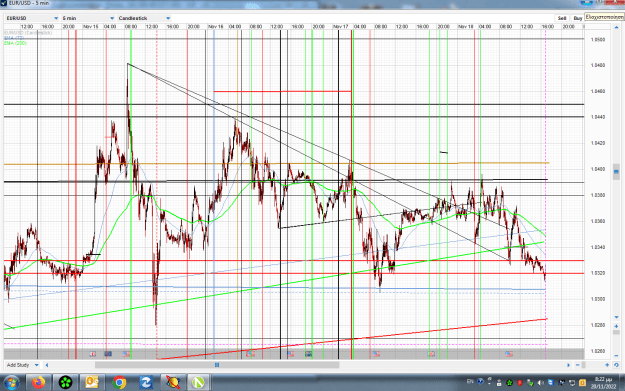Open the green-dots black app in taskbar
Screen dimensions: 625x391
pos(65,383)
